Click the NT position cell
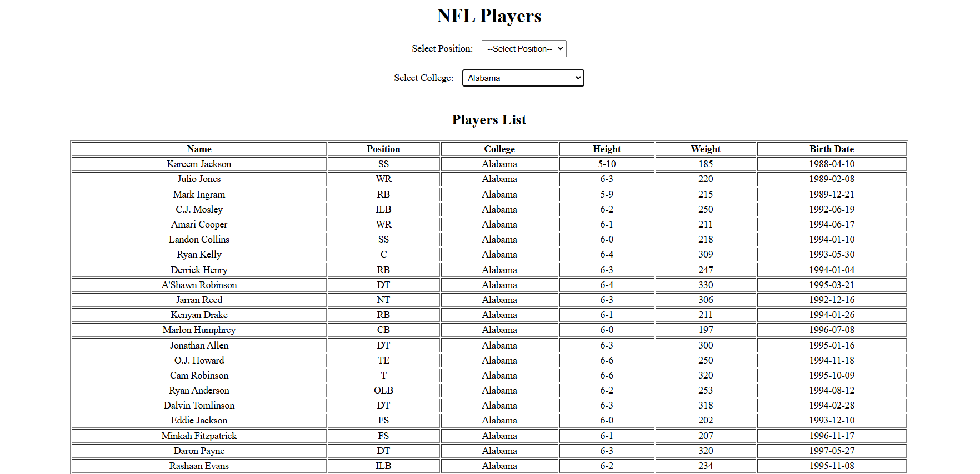This screenshot has width=980, height=474. [383, 300]
